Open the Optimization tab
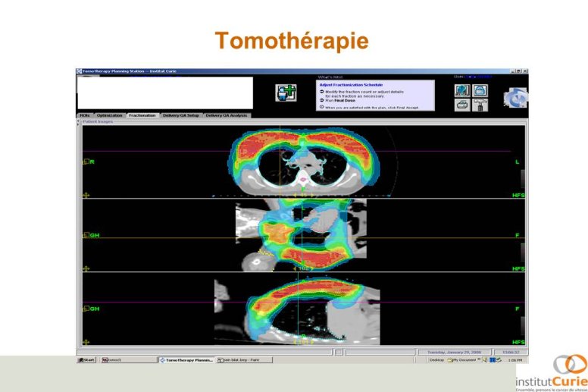The height and width of the screenshot is (392, 588). 110,115
